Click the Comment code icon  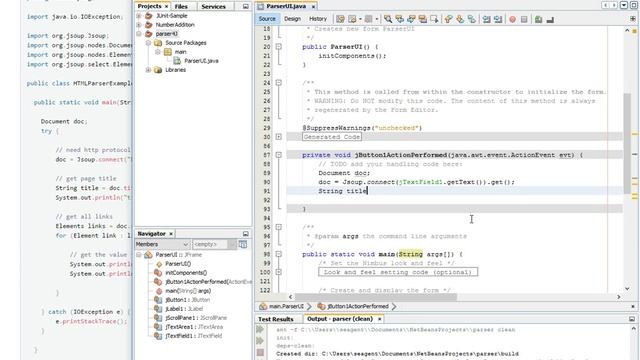(538, 19)
